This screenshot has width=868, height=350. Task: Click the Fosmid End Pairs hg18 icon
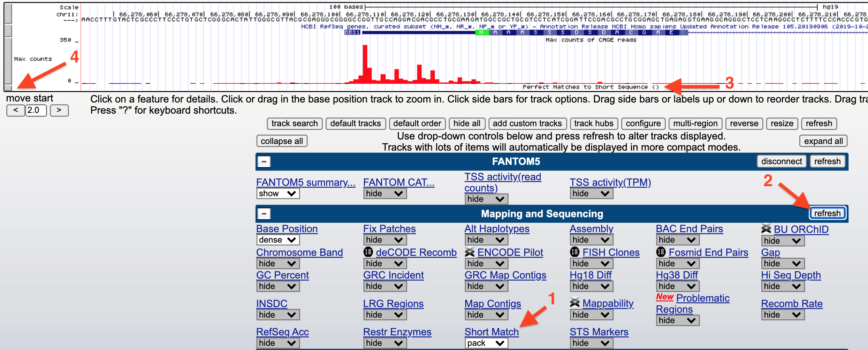click(x=661, y=252)
